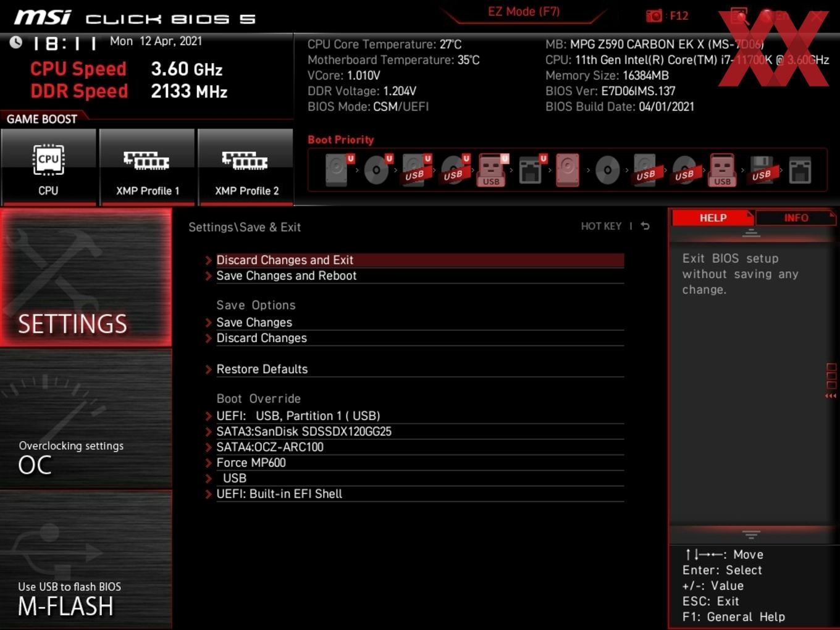Select the network boot icon with U badge
Screen dimensions: 840x630
[x=531, y=170]
